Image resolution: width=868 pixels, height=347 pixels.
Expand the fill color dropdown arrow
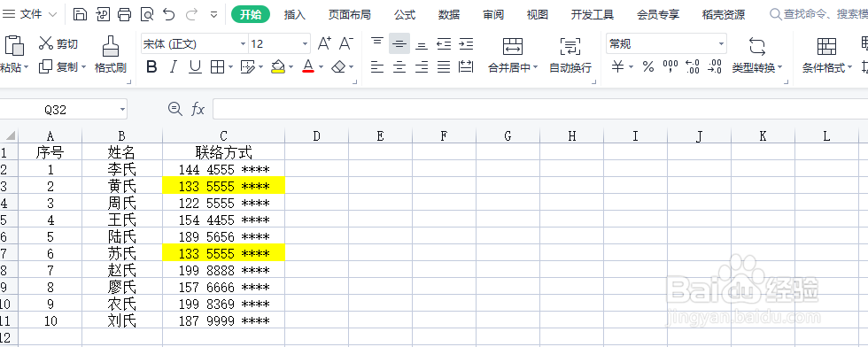click(291, 67)
